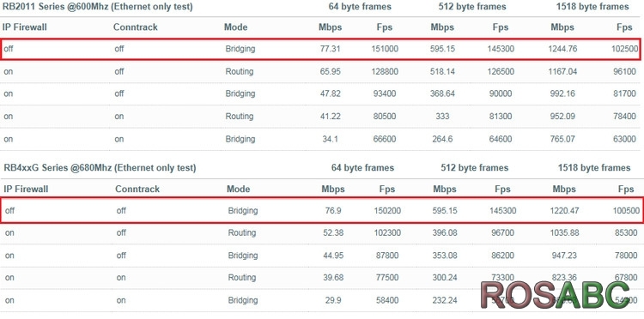Click Conntrack header in RB4xxG table
The width and height of the screenshot is (644, 319).
click(x=137, y=189)
